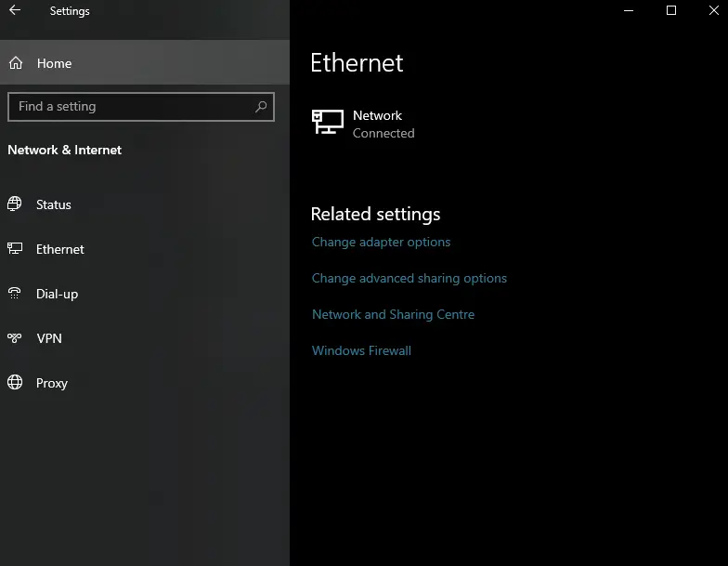Open Change adapter options link

coord(381,242)
